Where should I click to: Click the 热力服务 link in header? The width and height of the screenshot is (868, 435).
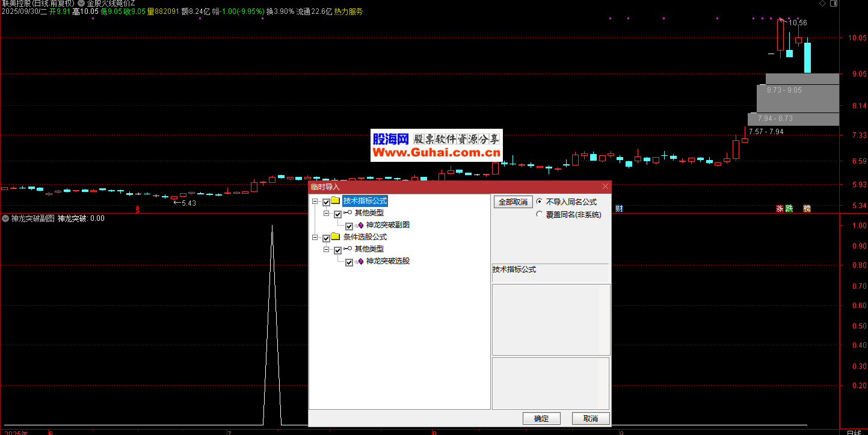(348, 11)
